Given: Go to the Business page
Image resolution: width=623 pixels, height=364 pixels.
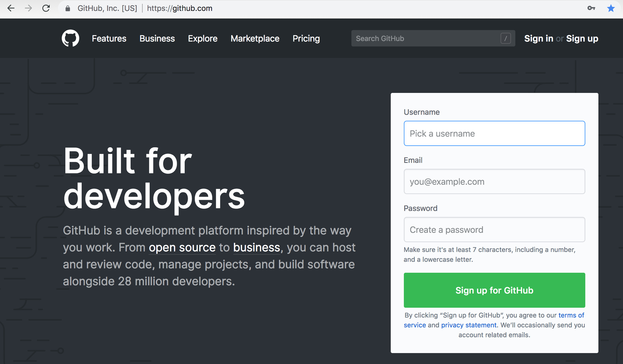Looking at the screenshot, I should [157, 39].
